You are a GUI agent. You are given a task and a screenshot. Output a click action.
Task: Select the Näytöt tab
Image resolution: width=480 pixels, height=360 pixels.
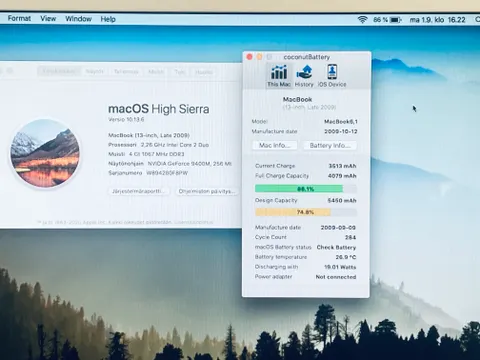click(95, 71)
